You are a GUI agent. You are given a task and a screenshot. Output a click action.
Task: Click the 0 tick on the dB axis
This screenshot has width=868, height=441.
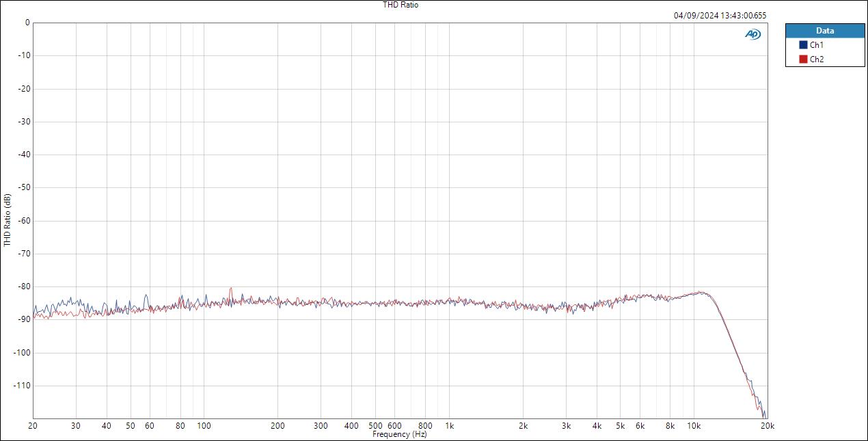click(27, 23)
